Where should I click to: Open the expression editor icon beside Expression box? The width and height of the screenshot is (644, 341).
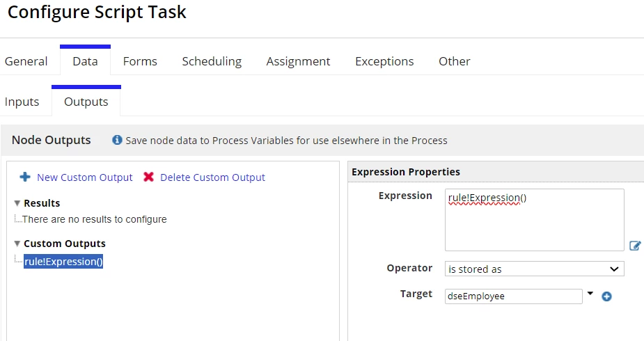pyautogui.click(x=635, y=246)
